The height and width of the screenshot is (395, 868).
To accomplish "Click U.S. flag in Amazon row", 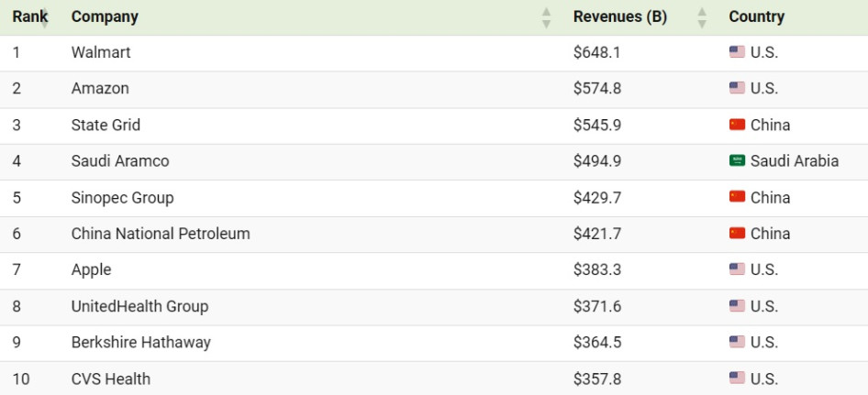I will [737, 88].
